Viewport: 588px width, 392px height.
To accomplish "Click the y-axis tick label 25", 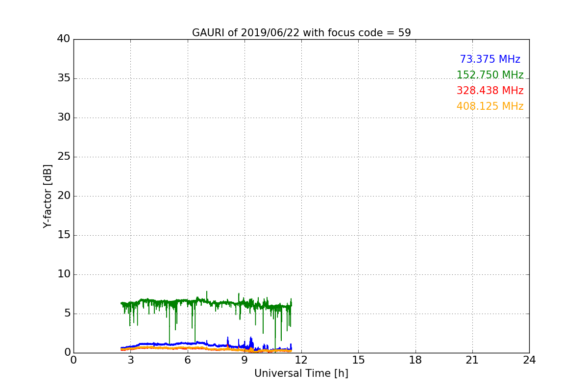I will pyautogui.click(x=64, y=157).
